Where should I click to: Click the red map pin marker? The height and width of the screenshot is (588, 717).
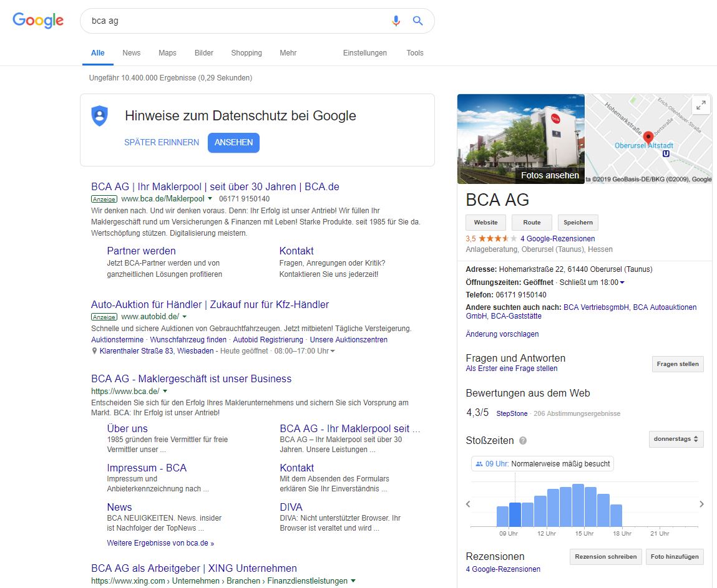(x=648, y=138)
